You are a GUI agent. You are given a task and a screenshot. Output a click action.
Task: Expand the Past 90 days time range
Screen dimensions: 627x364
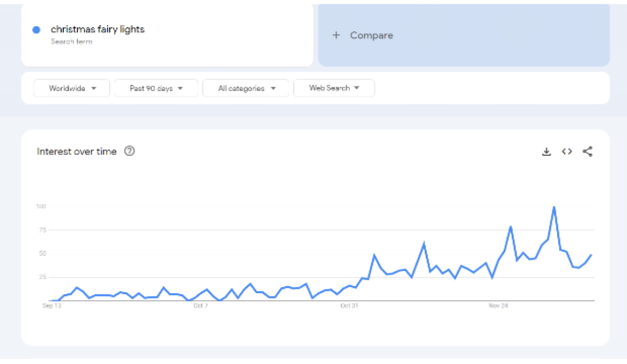(x=156, y=88)
